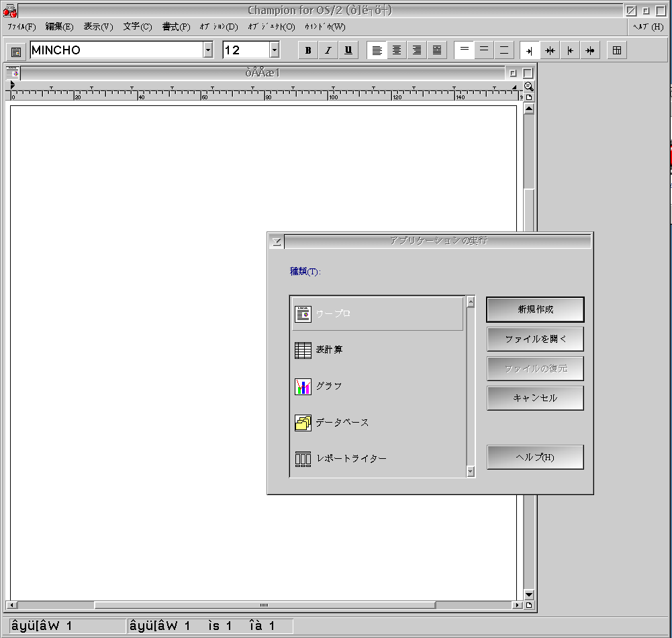Open the 編集(E) menu
672x638 pixels.
coord(59,27)
